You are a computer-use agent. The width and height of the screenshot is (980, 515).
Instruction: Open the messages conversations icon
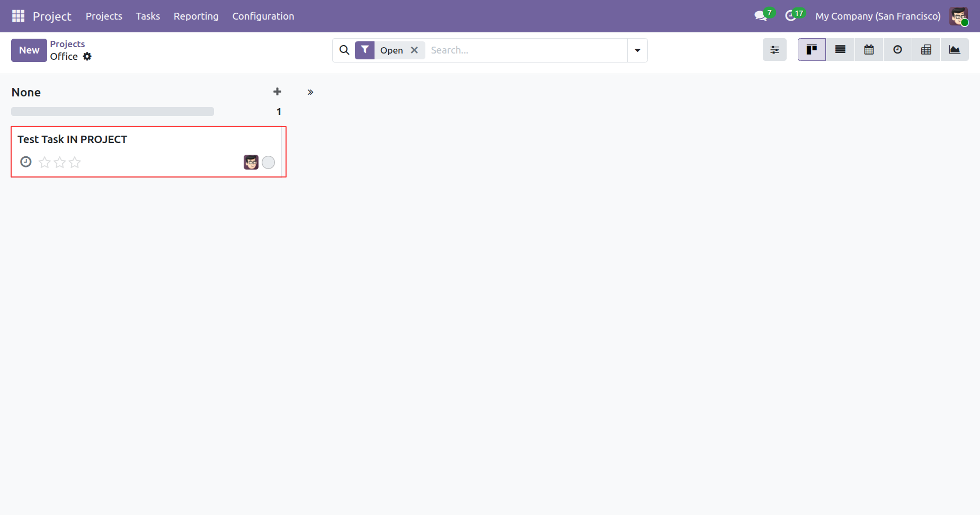[761, 16]
